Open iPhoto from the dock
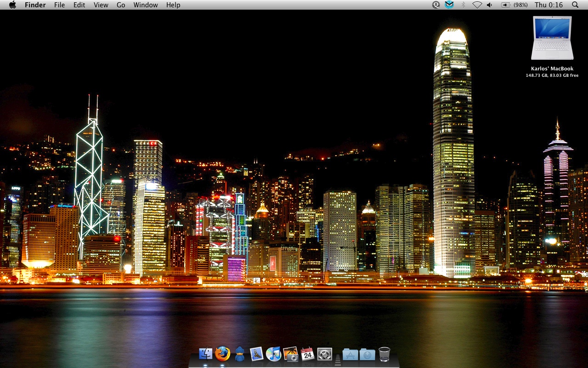Image resolution: width=588 pixels, height=368 pixels. point(290,354)
